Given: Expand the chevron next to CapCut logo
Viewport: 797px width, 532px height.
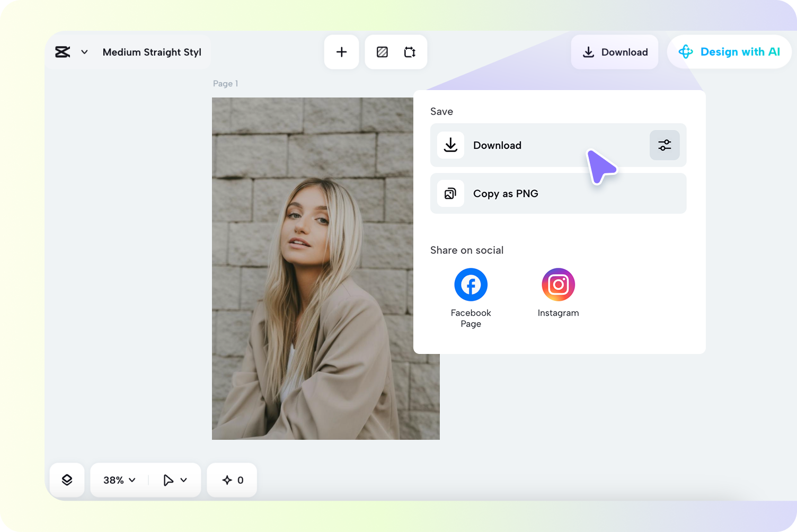Looking at the screenshot, I should point(84,52).
